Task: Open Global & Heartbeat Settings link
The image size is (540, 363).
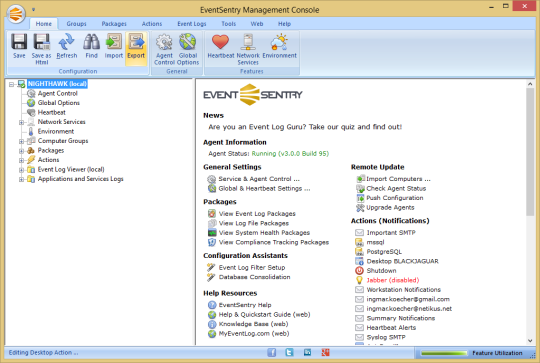Action: [x=264, y=188]
